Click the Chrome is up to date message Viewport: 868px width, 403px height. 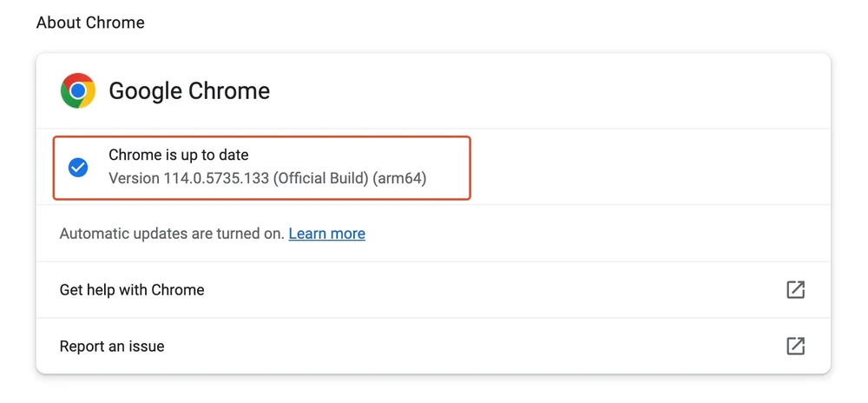(179, 155)
